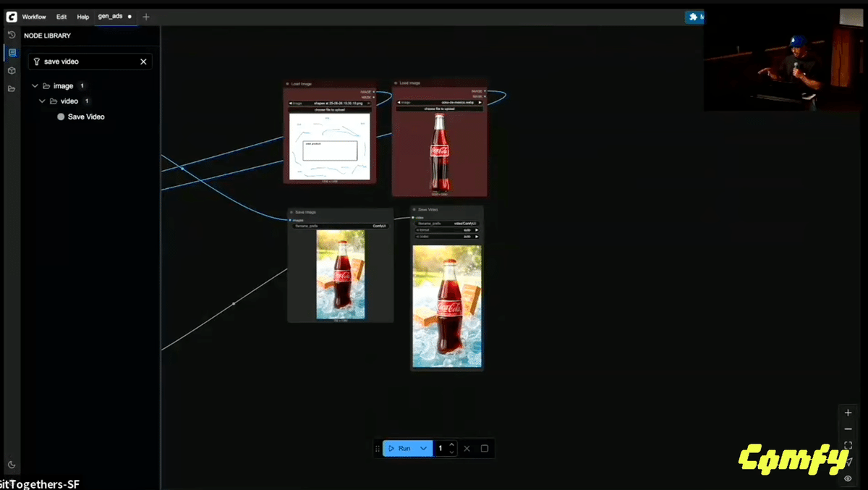
Task: Click the folder icon beside video
Action: tap(54, 101)
